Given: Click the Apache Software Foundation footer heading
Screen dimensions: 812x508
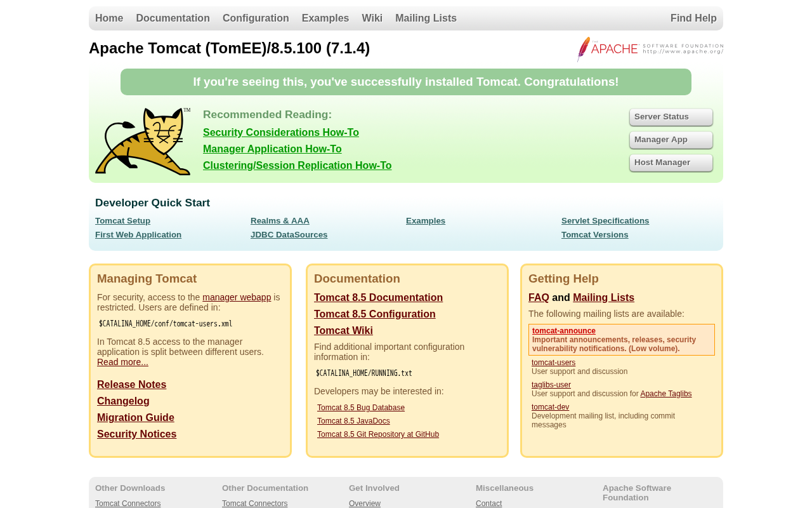Looking at the screenshot, I should 637,493.
